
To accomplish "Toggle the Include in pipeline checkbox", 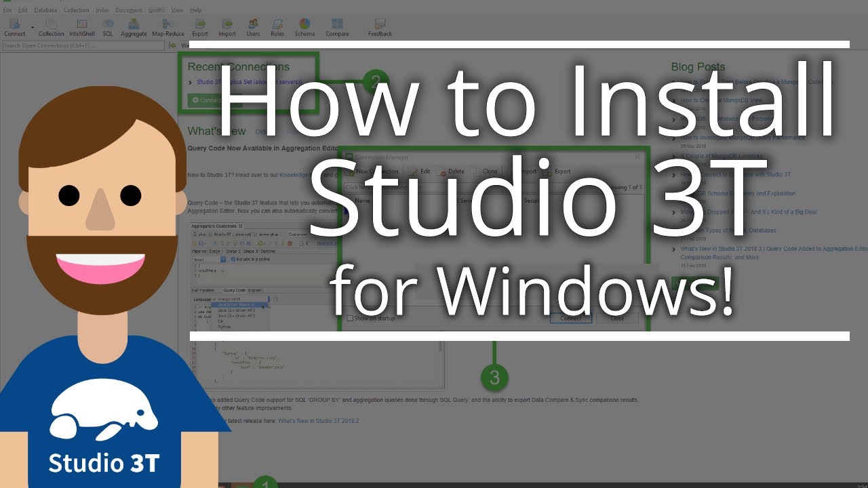I will point(233,259).
